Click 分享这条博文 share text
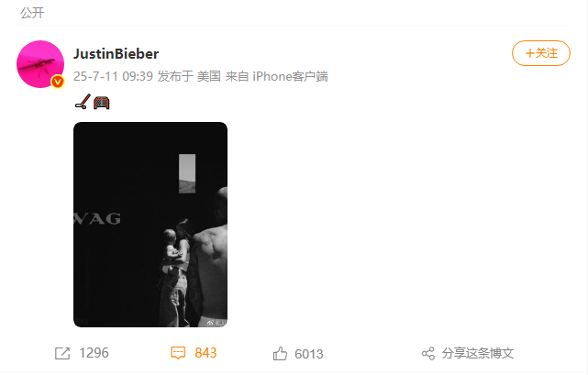 (x=477, y=353)
